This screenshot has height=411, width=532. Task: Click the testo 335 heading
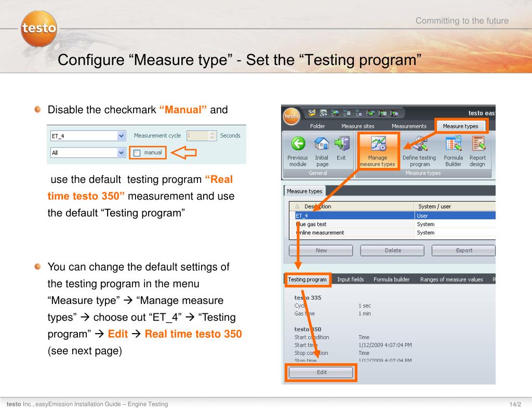point(308,298)
